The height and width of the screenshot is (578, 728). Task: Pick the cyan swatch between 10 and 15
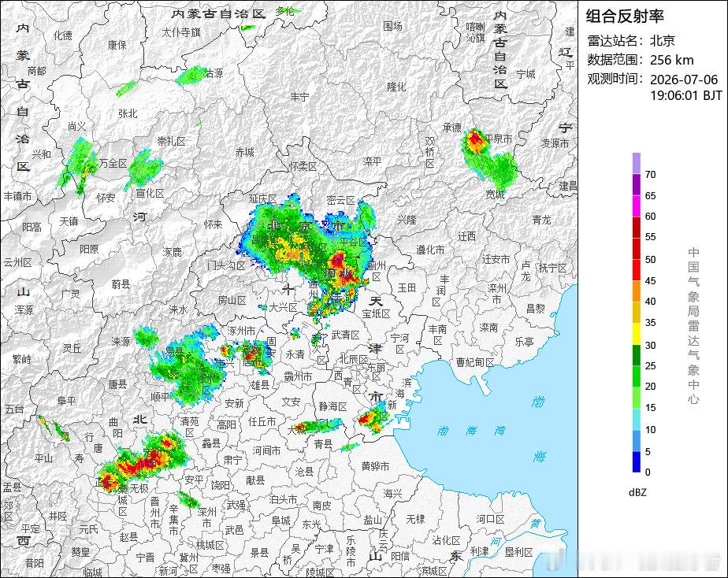(x=636, y=420)
